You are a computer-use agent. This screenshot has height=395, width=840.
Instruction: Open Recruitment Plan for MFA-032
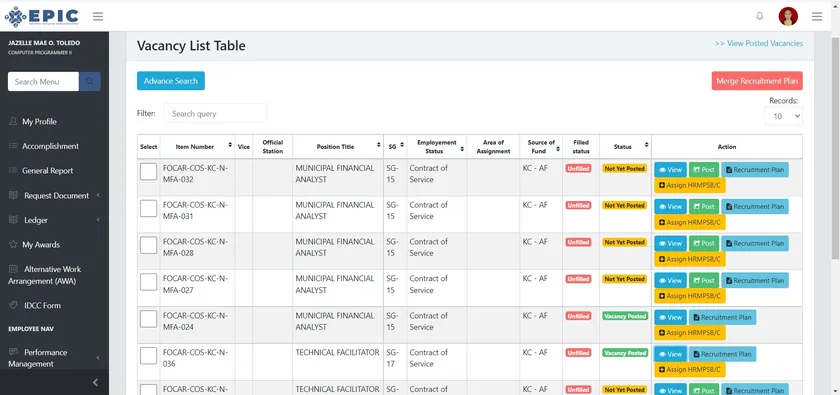[x=755, y=170]
